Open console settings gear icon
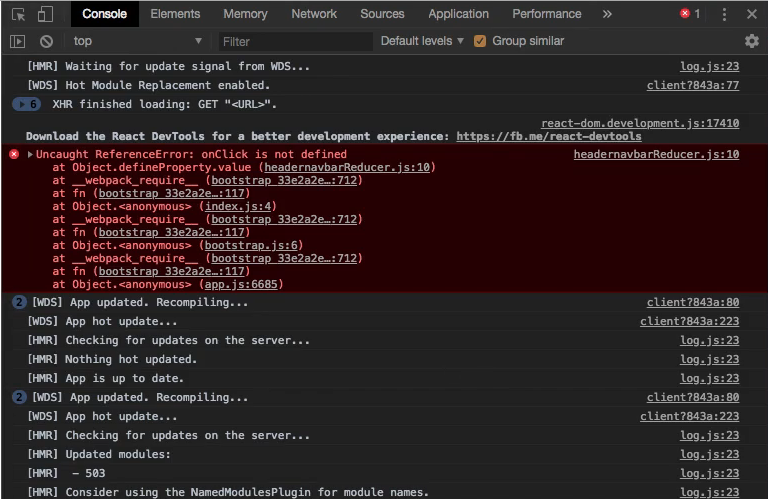Screen dimensions: 768x499 coord(751,41)
